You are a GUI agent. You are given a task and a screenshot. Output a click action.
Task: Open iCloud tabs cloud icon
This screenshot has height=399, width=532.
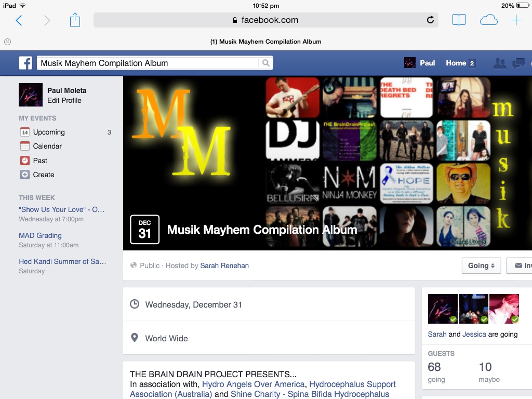(x=488, y=20)
